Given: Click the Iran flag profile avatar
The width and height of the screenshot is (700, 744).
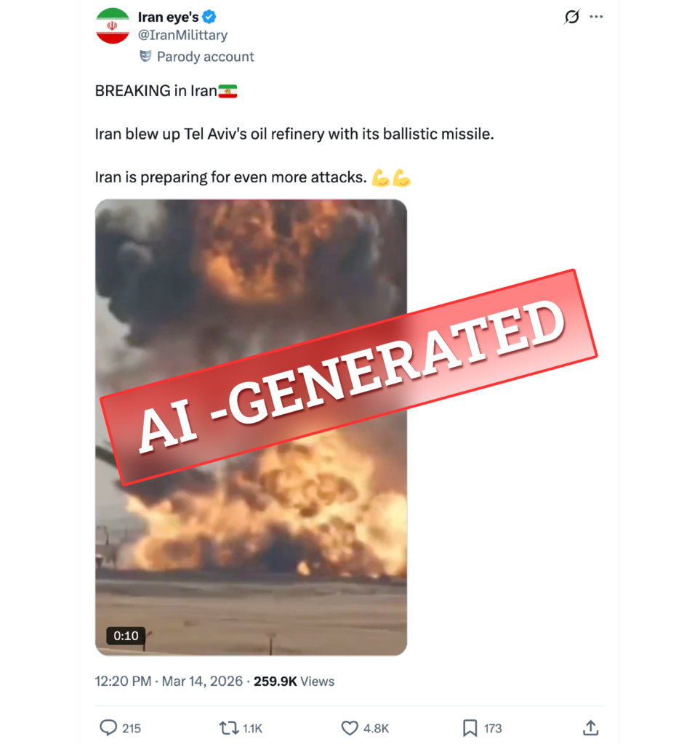Looking at the screenshot, I should tap(113, 25).
